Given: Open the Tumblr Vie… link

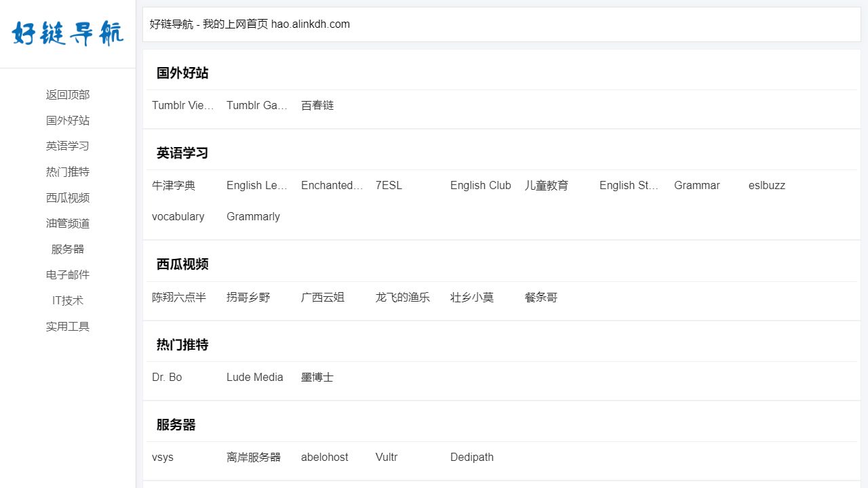Looking at the screenshot, I should click(183, 106).
